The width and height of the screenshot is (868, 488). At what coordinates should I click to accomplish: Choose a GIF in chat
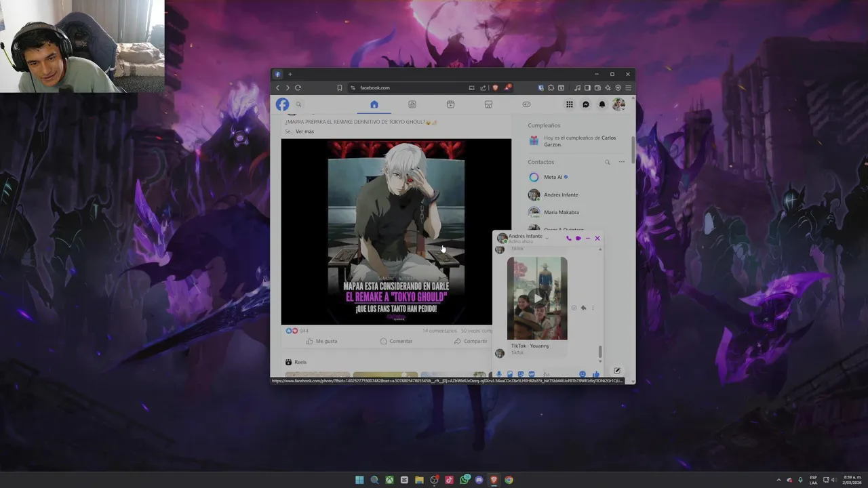click(532, 373)
